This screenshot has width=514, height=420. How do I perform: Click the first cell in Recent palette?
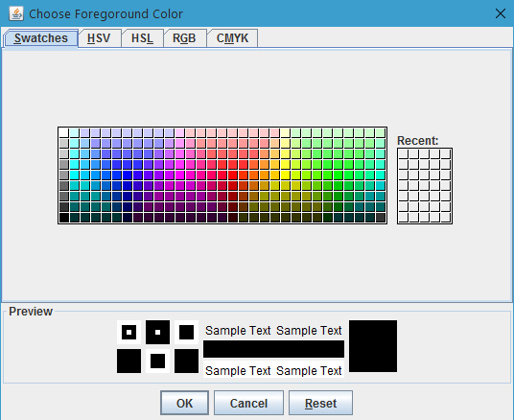point(403,154)
